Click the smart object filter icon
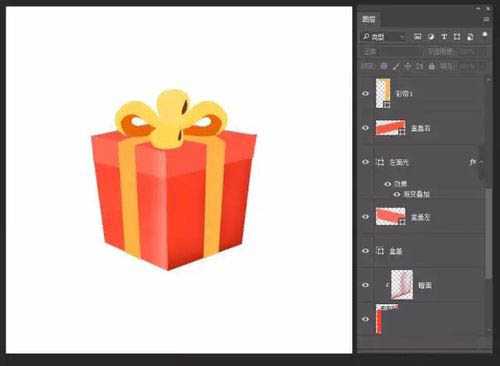Image resolution: width=500 pixels, height=366 pixels. pyautogui.click(x=470, y=36)
